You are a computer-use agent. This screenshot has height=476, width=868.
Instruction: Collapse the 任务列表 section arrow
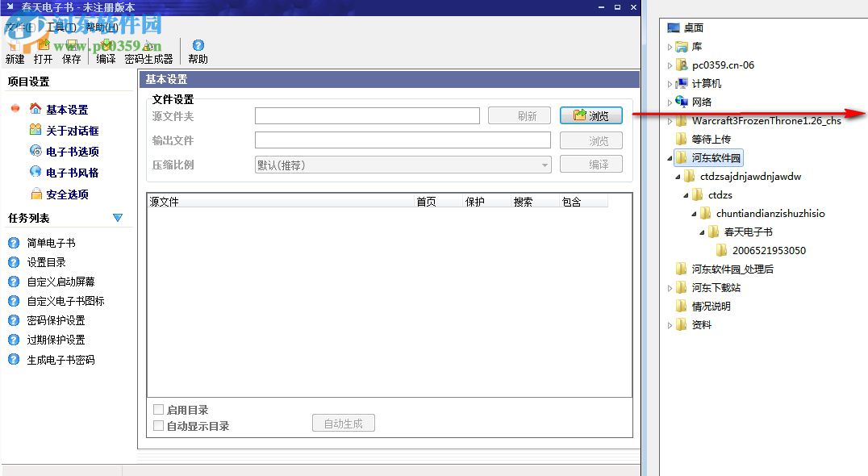(x=117, y=218)
